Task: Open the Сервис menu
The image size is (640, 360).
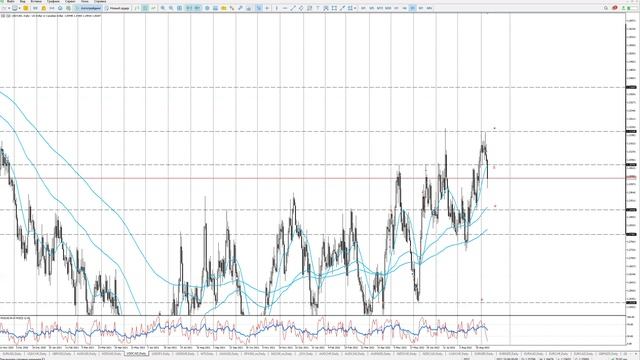Action: 70,2
